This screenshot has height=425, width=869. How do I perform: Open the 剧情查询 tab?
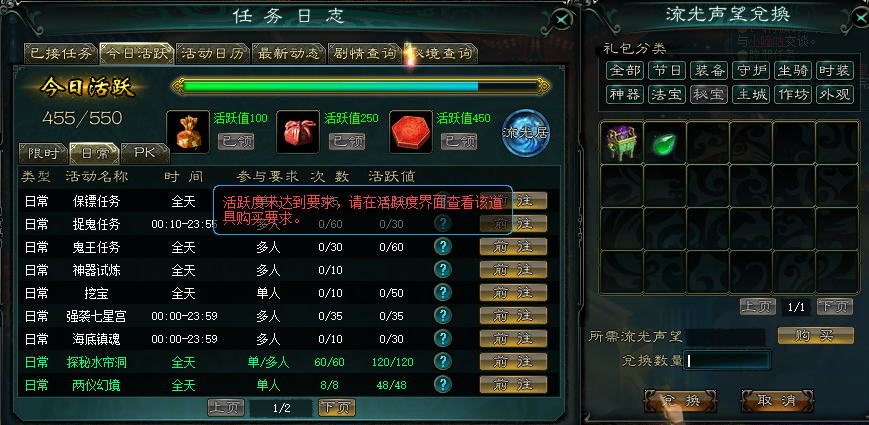(x=365, y=53)
